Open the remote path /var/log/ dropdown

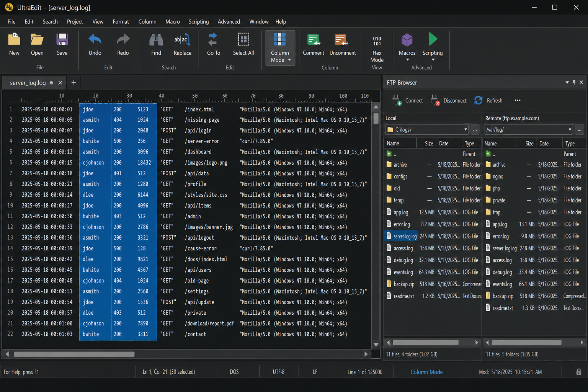(570, 129)
